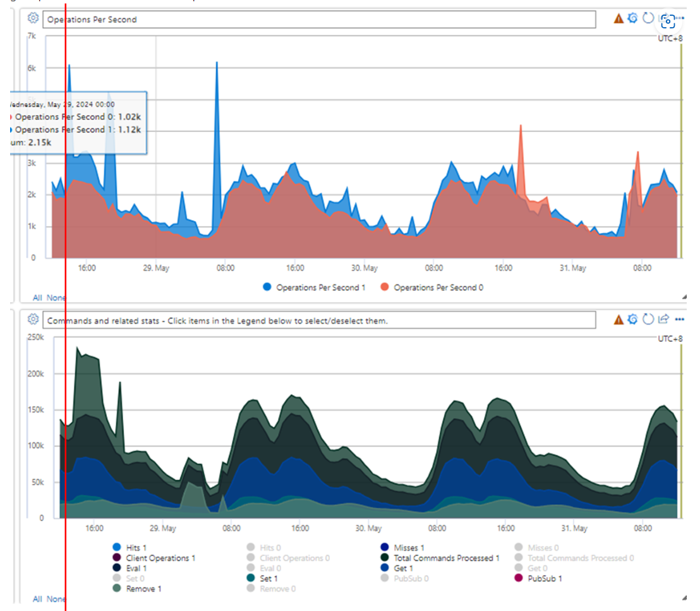This screenshot has width=700, height=611.
Task: Click the Operations Per Second title field
Action: pyautogui.click(x=190, y=20)
